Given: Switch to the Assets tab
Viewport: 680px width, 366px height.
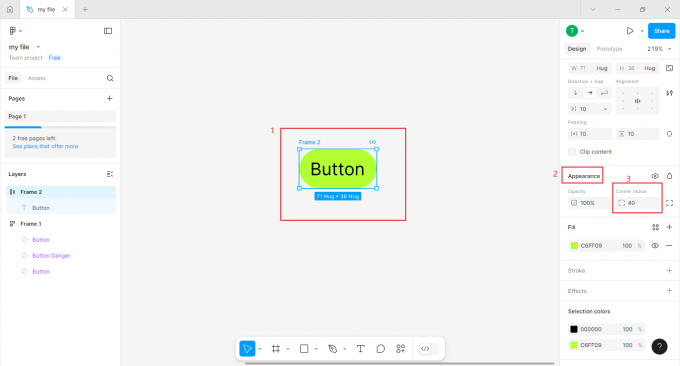Looking at the screenshot, I should click(x=36, y=78).
